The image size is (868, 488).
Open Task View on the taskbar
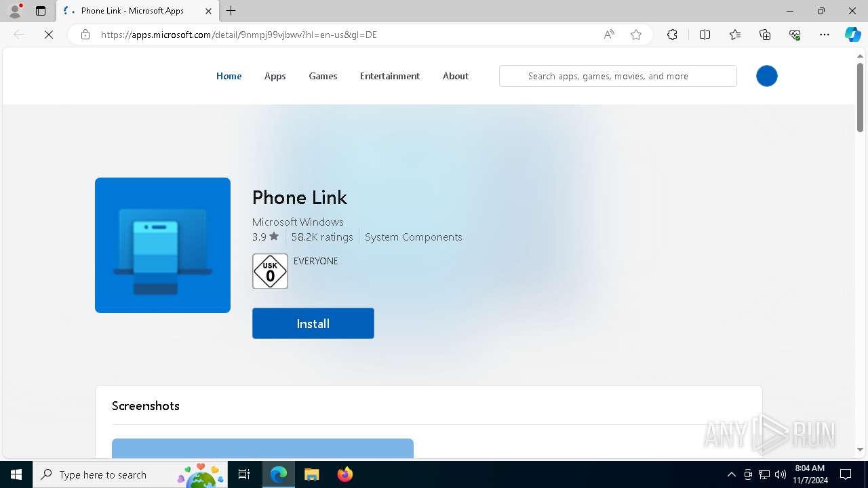244,474
